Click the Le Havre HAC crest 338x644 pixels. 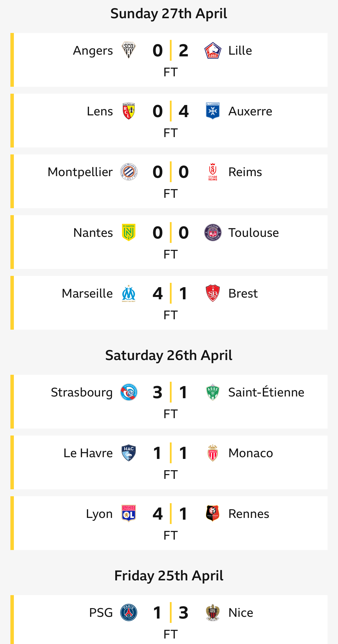point(129,453)
